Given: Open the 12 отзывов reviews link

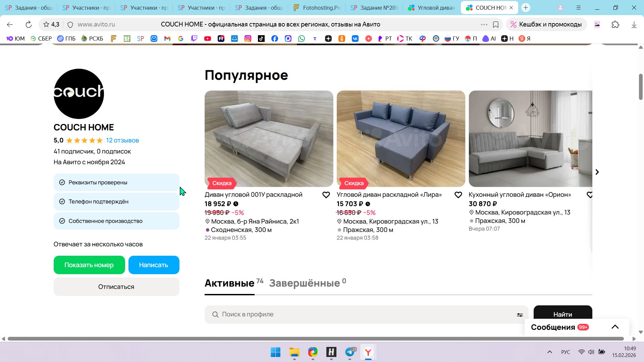Looking at the screenshot, I should click(x=122, y=140).
